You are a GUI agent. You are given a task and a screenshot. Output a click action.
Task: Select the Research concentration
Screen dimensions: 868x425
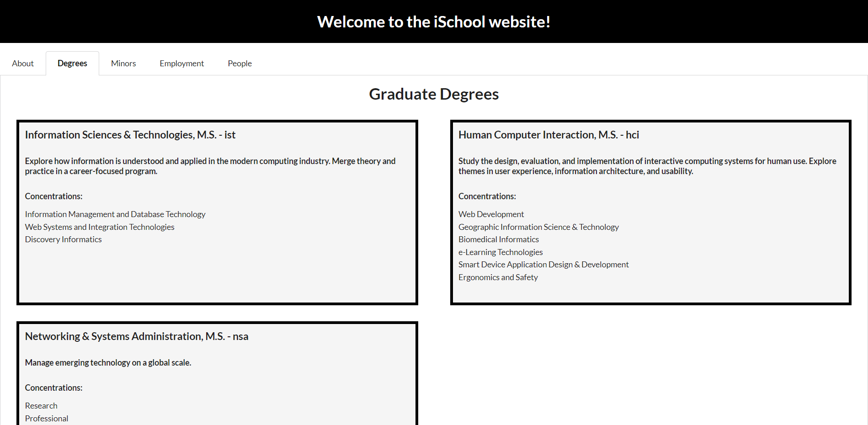41,406
